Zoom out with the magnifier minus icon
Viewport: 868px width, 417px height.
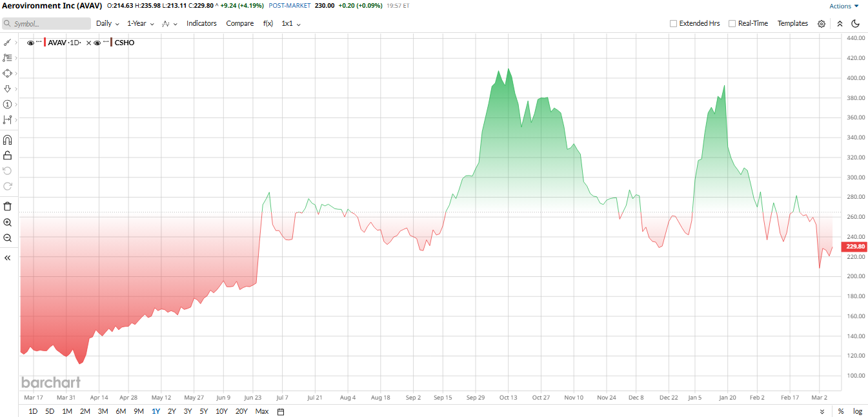pos(7,238)
